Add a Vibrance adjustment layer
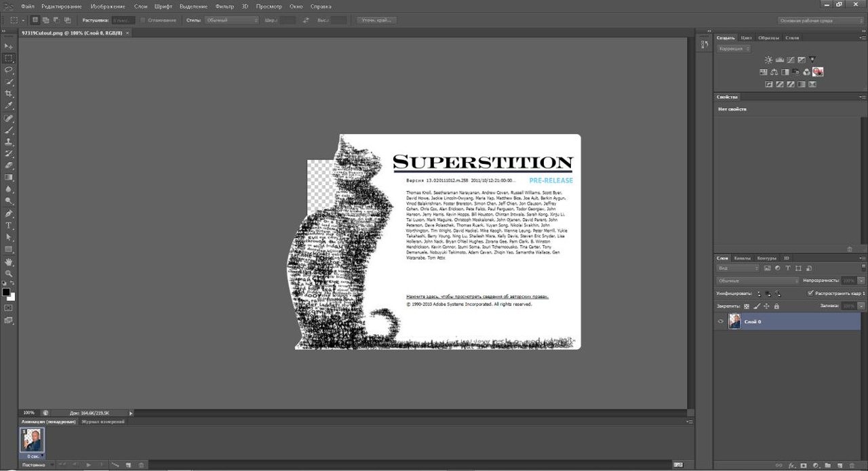This screenshot has height=471, width=868. (812, 60)
